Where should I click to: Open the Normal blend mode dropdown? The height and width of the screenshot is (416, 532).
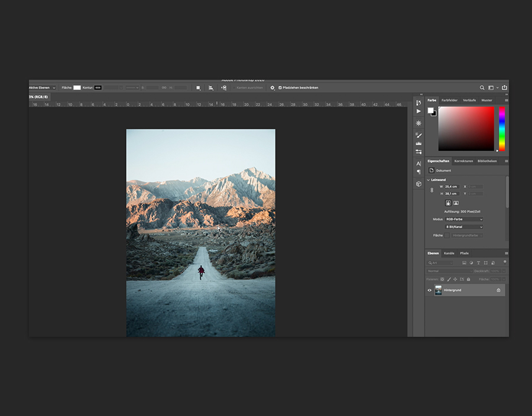[449, 271]
